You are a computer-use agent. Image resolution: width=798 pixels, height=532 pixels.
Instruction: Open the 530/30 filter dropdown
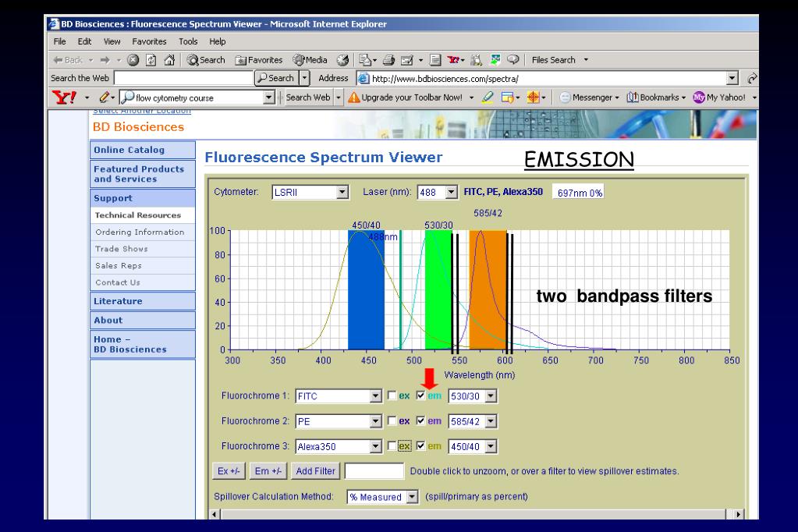(472, 396)
